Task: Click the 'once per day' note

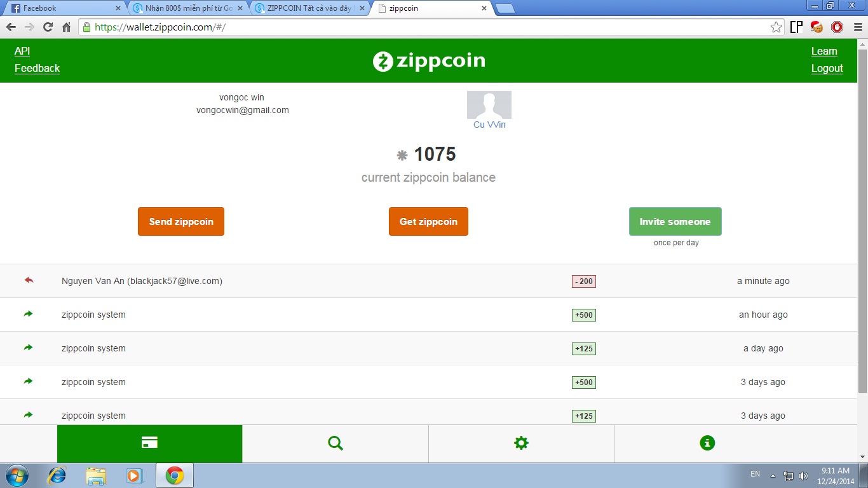Action: 676,243
